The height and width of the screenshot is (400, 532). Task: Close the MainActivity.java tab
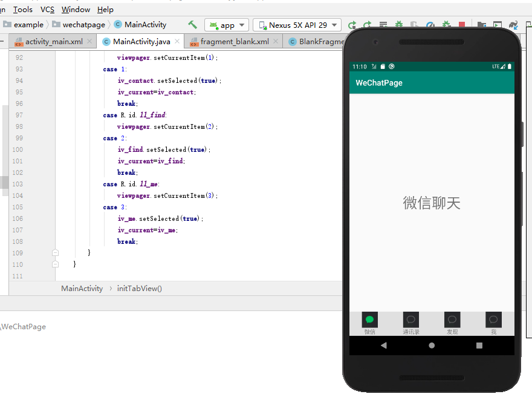tap(177, 41)
